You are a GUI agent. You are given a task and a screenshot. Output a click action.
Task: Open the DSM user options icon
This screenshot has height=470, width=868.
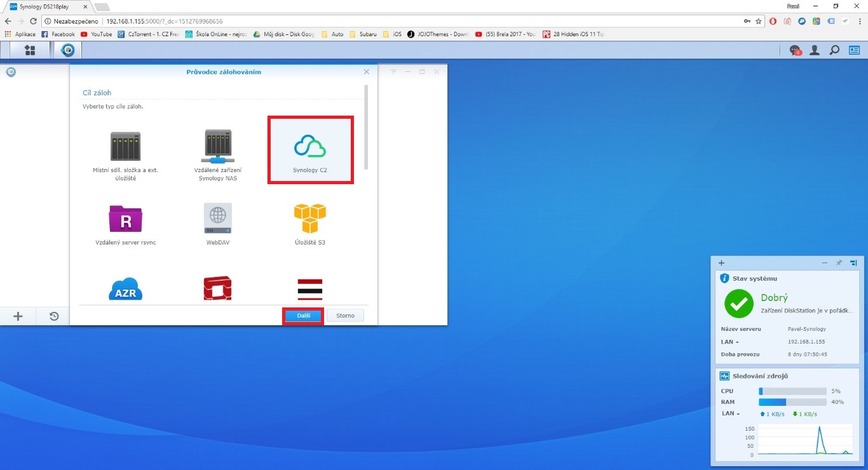pos(814,50)
